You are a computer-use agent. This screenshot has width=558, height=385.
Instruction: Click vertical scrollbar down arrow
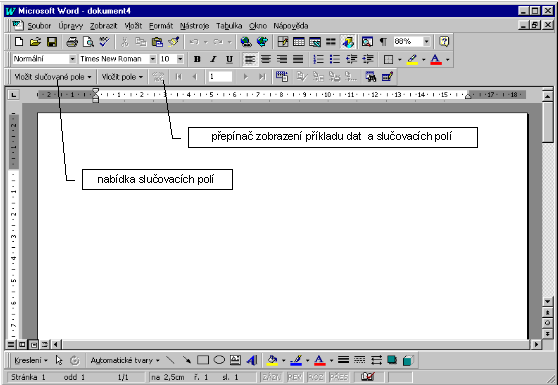click(x=547, y=301)
